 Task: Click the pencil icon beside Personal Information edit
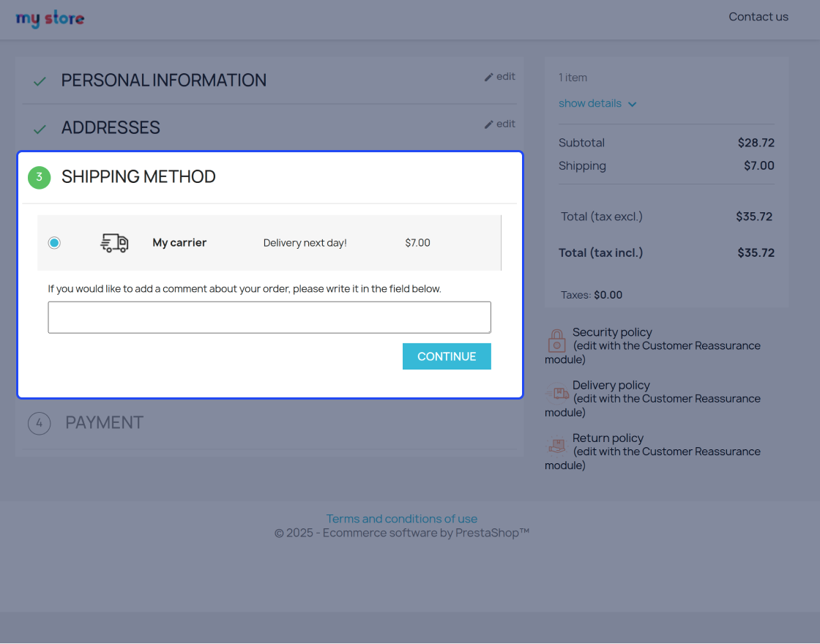click(x=489, y=78)
